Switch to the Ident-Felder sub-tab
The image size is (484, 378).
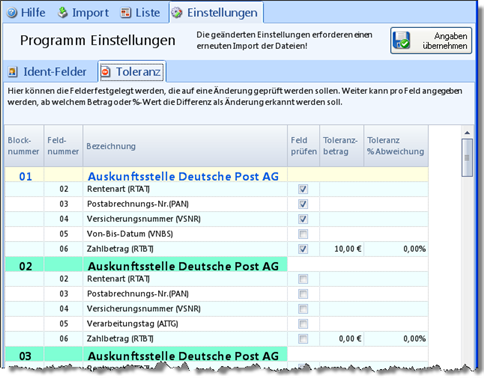pos(47,72)
